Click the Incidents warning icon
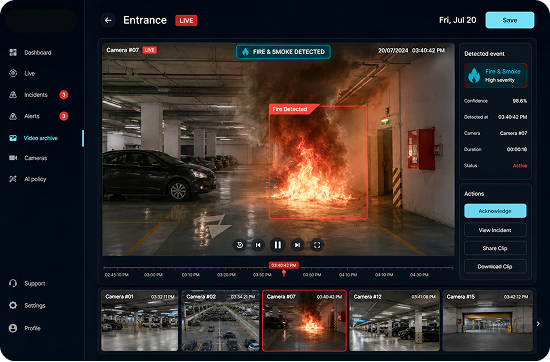 coord(13,95)
